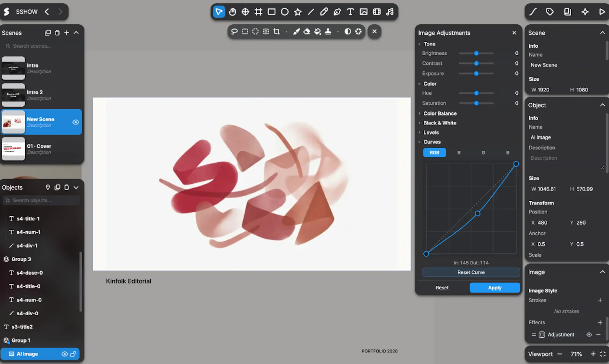Collapse the Image panel
The width and height of the screenshot is (609, 364).
click(x=603, y=272)
